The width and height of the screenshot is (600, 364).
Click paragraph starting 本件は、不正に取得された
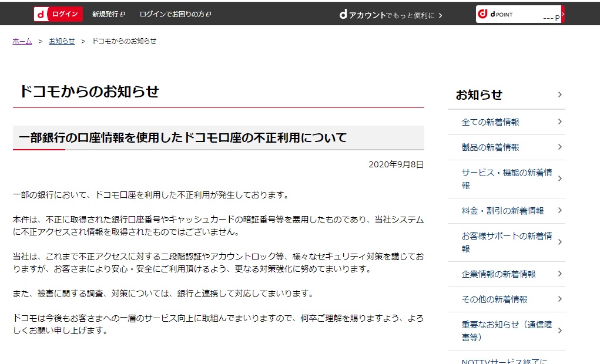[x=218, y=225]
